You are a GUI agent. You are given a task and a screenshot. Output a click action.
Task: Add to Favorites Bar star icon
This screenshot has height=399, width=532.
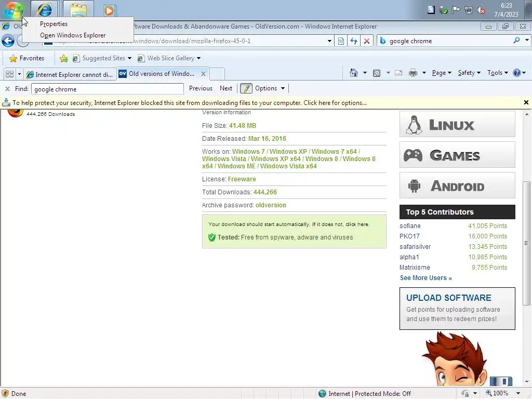pos(64,58)
